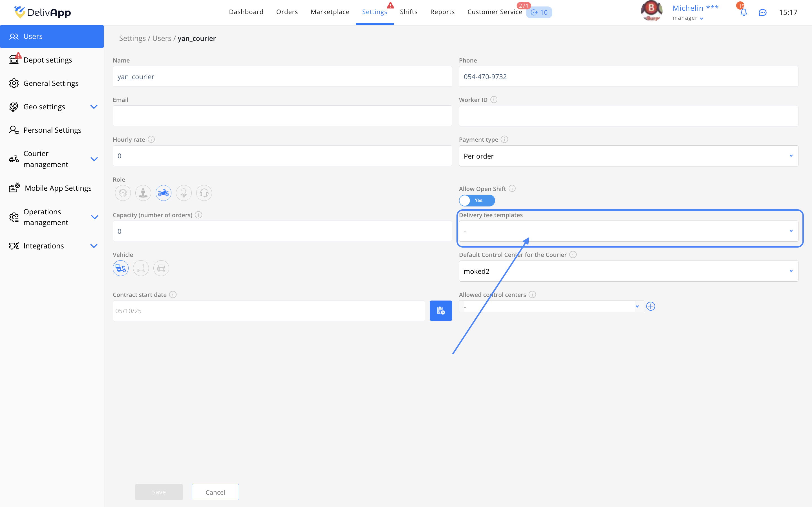Open the chat messages icon

[x=762, y=12]
